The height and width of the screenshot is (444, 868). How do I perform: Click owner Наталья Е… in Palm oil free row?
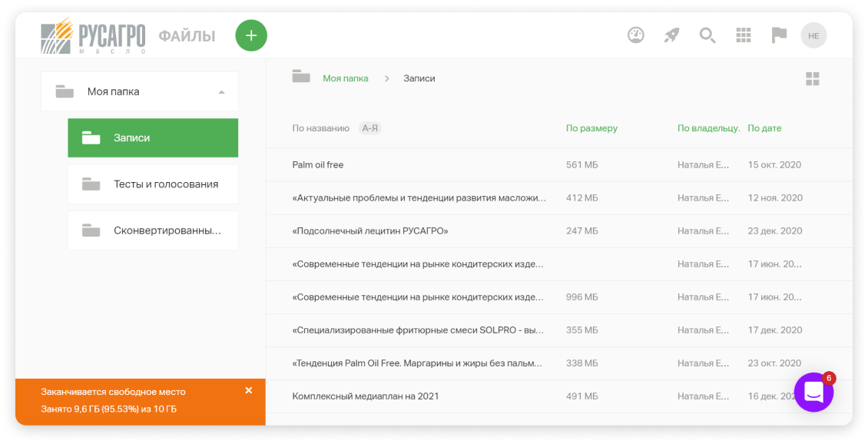point(704,165)
